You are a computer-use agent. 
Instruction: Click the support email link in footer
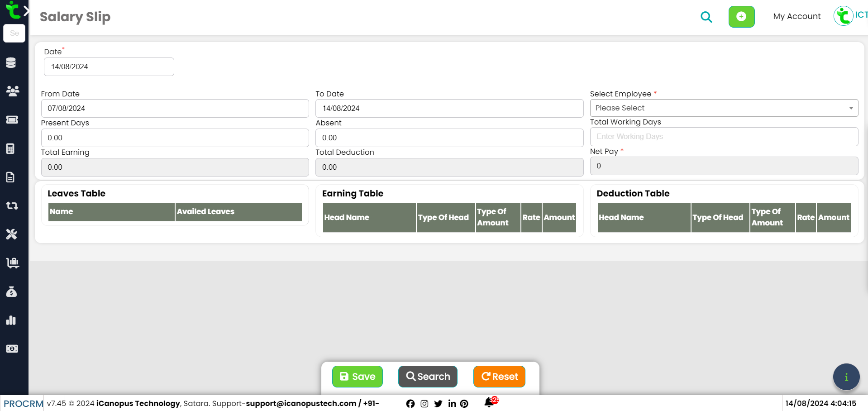[301, 403]
